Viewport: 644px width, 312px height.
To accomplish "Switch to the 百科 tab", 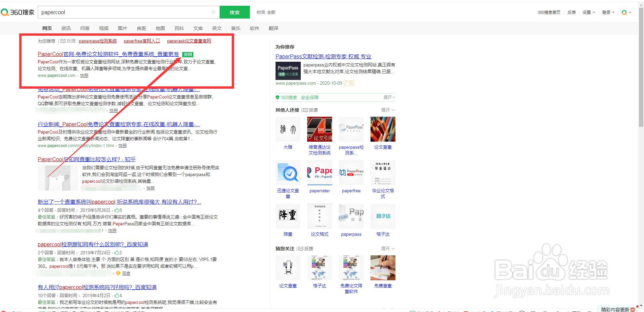I will pyautogui.click(x=179, y=28).
